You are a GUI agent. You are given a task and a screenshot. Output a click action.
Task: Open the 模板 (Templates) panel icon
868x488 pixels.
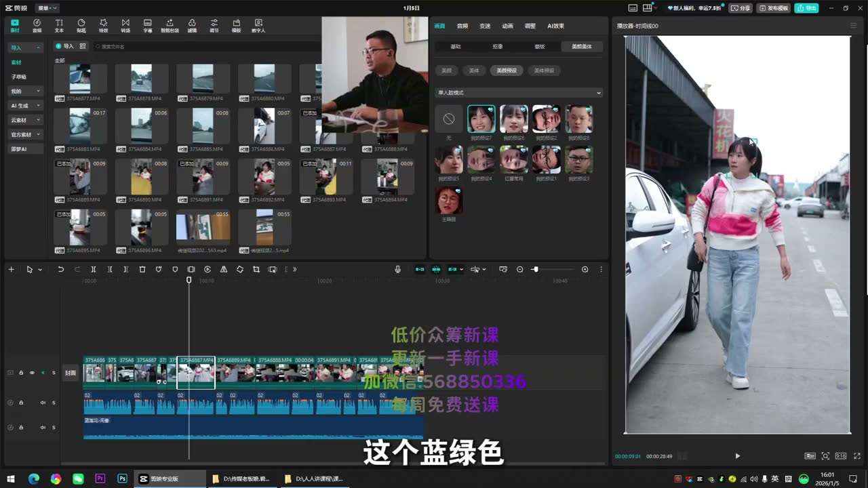click(x=236, y=26)
